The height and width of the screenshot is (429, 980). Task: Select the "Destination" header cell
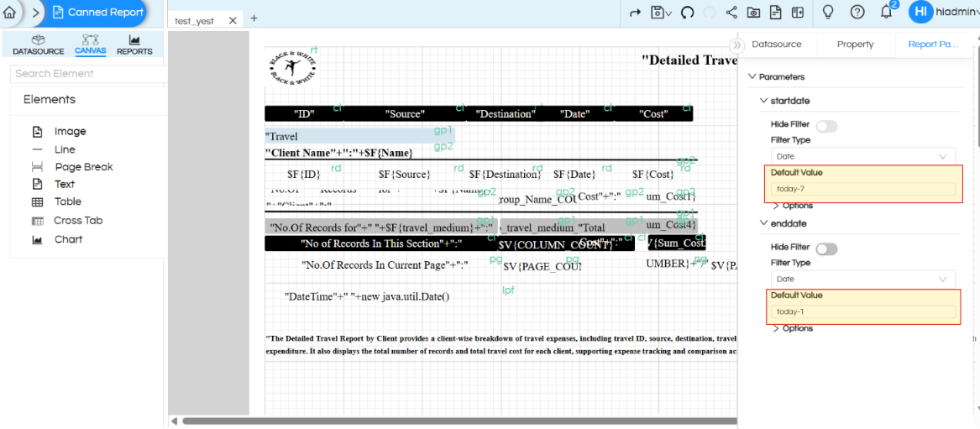tap(506, 113)
